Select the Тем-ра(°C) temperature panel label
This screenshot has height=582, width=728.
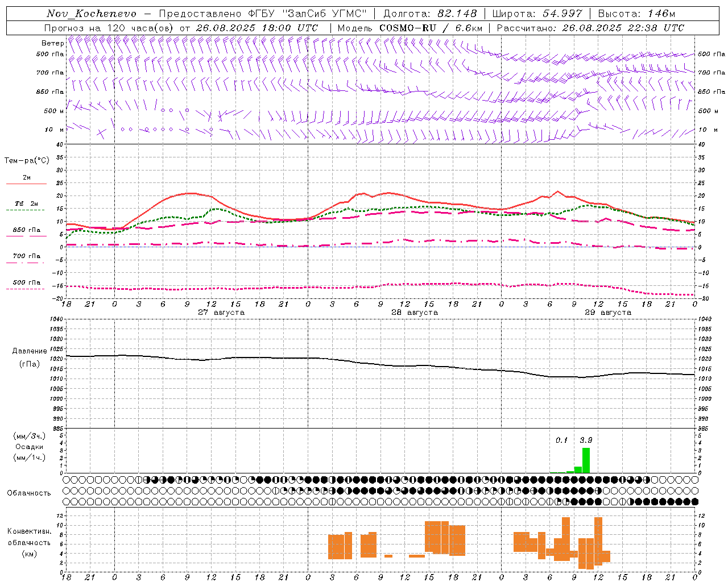27,161
